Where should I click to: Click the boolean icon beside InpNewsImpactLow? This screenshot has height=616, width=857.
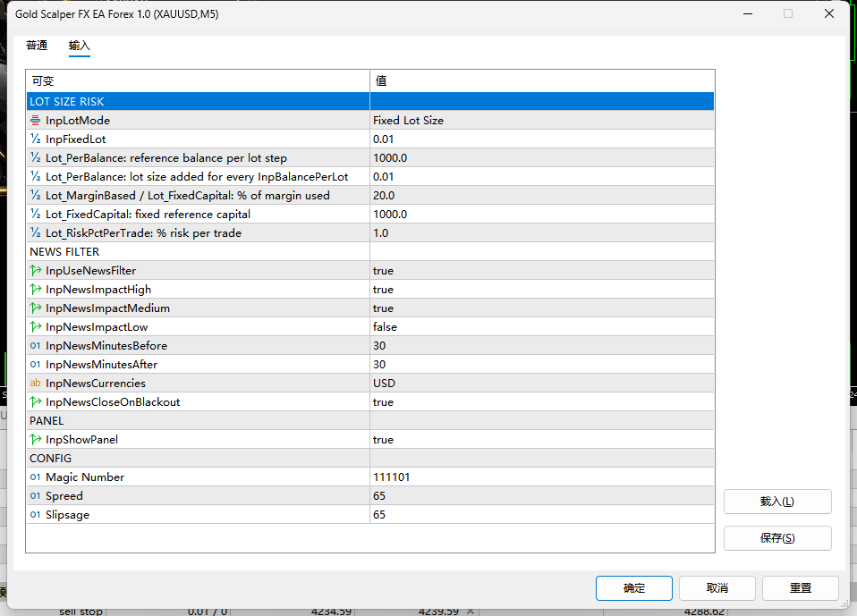(x=36, y=326)
